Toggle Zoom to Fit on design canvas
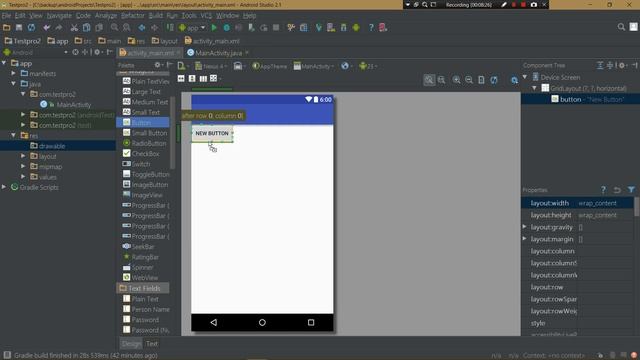 pyautogui.click(x=429, y=80)
